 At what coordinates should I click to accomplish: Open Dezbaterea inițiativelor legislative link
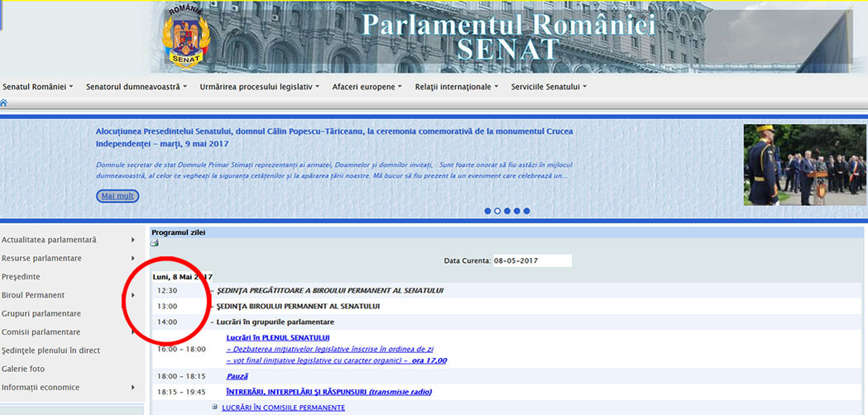330,349
